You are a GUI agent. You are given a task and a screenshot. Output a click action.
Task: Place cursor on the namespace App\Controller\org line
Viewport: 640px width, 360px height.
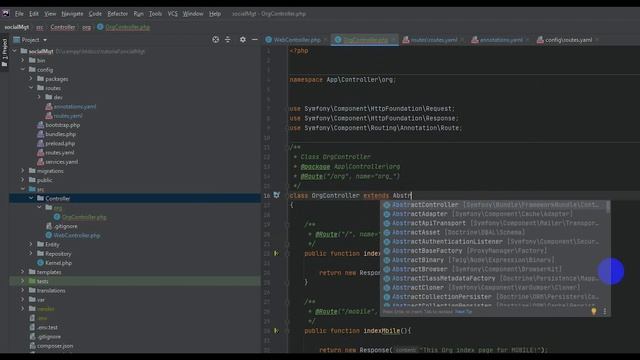point(343,80)
